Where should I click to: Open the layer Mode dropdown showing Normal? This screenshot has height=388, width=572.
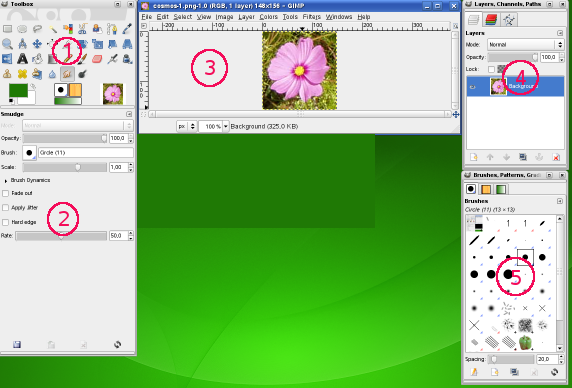(x=526, y=44)
